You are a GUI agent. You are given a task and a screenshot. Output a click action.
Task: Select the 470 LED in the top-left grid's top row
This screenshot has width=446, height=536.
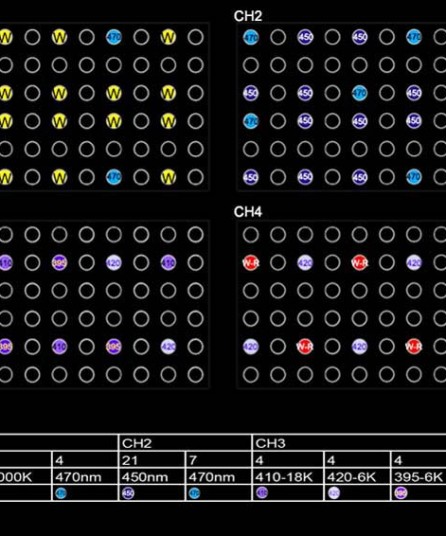click(x=114, y=37)
